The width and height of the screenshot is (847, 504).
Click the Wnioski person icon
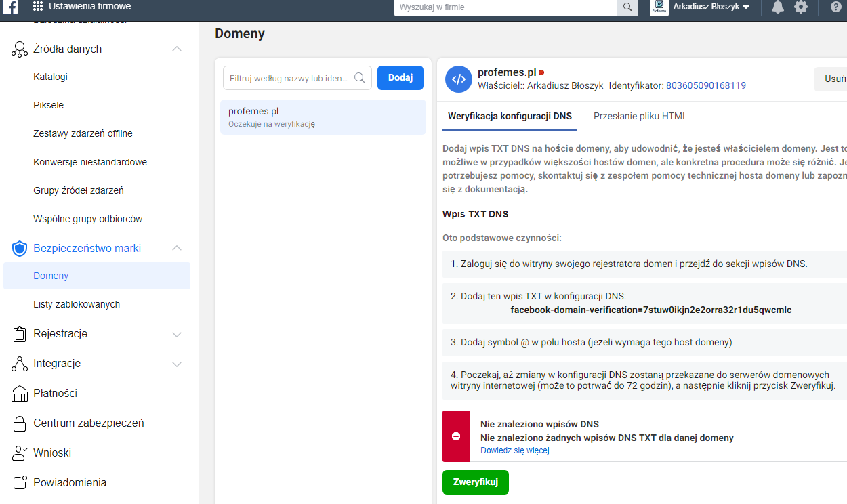20,453
